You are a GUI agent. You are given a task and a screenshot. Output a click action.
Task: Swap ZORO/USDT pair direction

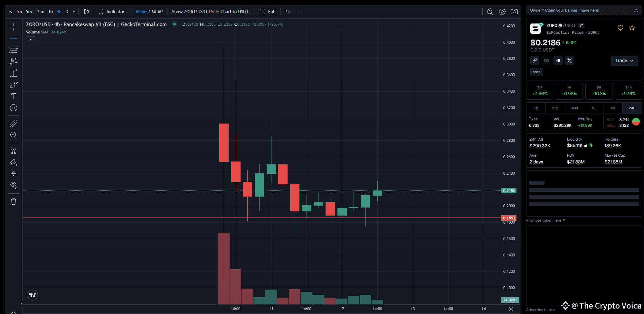pyautogui.click(x=581, y=25)
